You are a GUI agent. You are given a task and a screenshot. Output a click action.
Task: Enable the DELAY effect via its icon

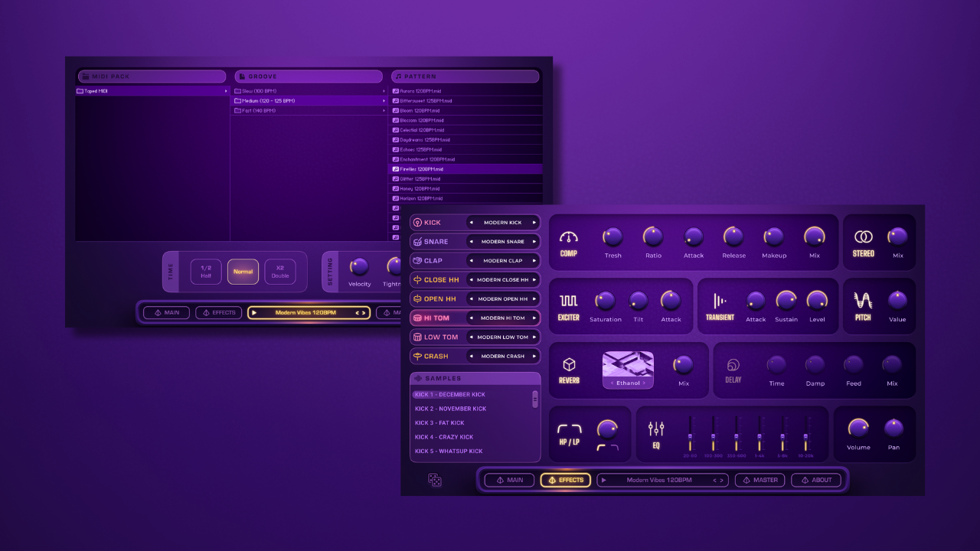click(x=733, y=365)
